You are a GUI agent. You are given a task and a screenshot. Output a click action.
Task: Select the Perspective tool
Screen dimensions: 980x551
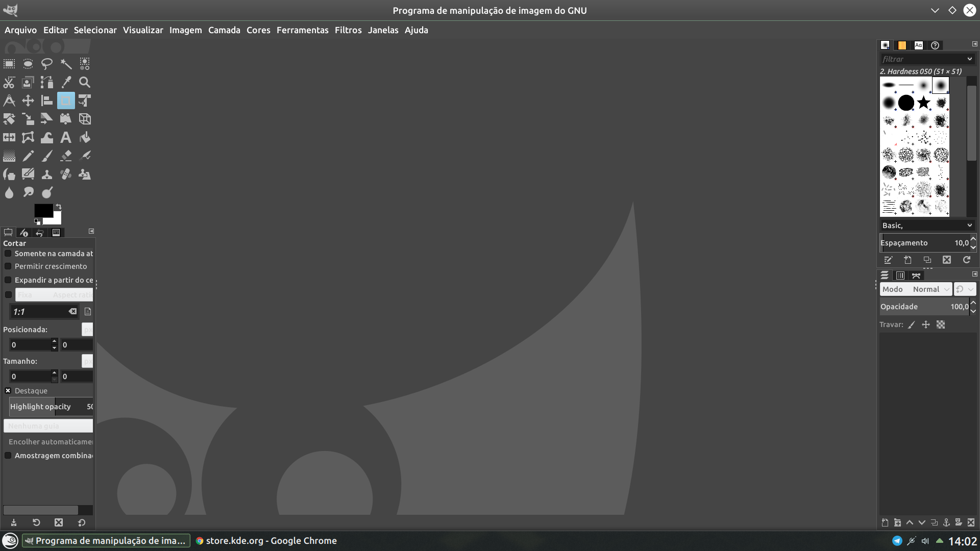click(66, 119)
